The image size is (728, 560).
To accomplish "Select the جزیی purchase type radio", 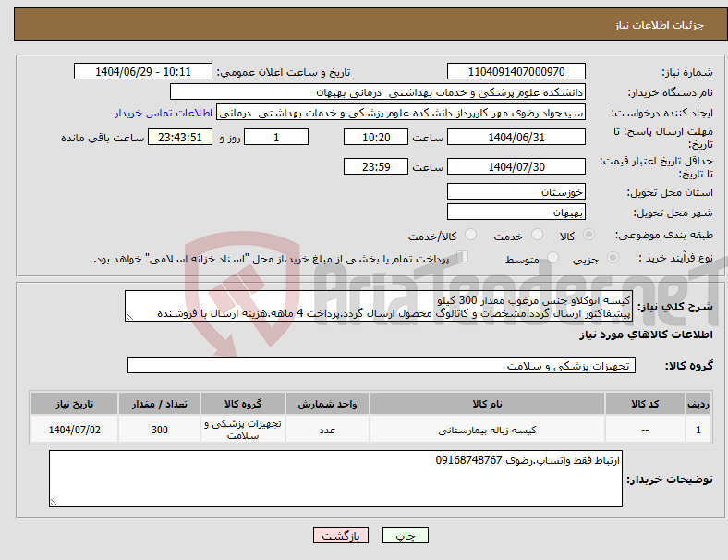I will coord(613,257).
